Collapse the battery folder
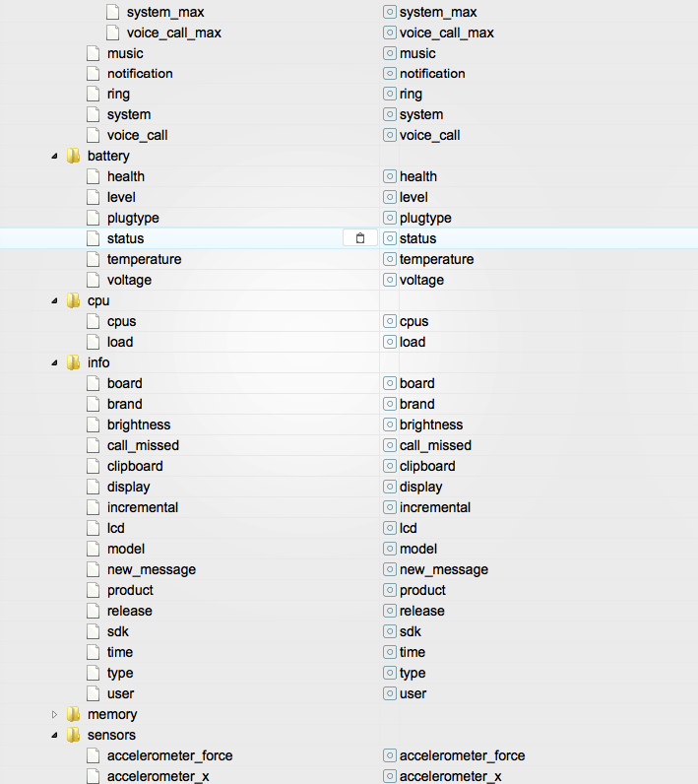This screenshot has width=698, height=784. point(54,156)
